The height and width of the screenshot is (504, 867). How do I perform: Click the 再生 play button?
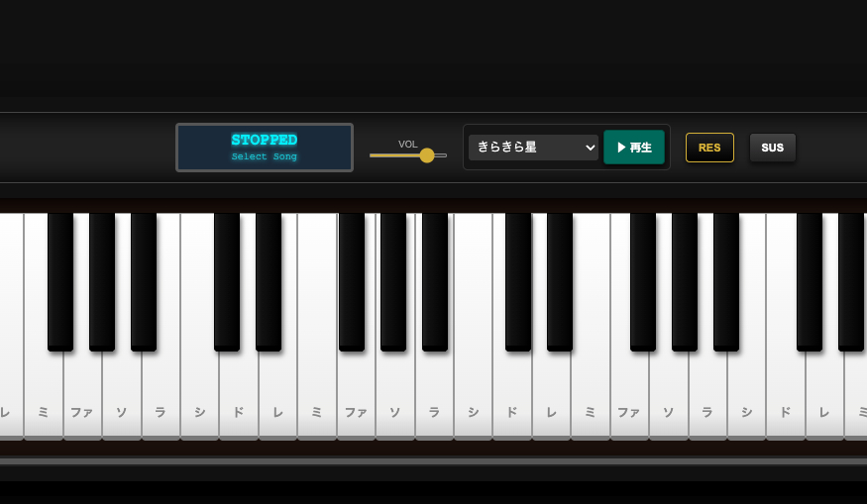tap(634, 147)
